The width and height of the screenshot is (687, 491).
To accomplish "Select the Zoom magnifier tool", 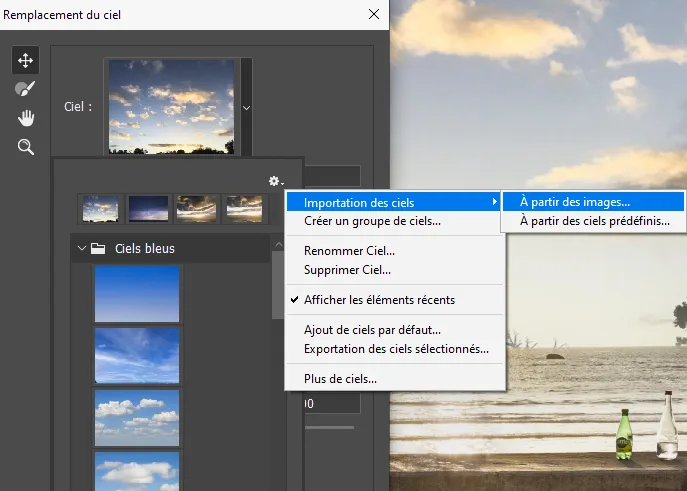I will [25, 147].
